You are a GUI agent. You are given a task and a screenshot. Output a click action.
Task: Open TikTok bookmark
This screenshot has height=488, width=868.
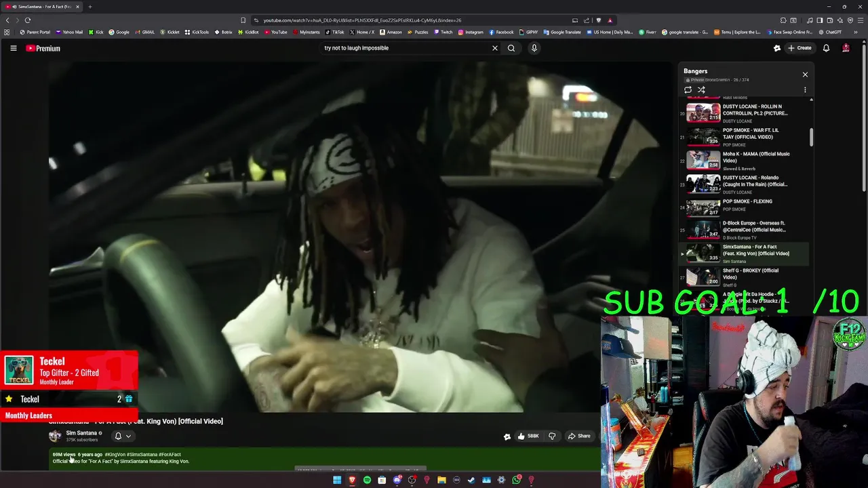[x=334, y=32]
